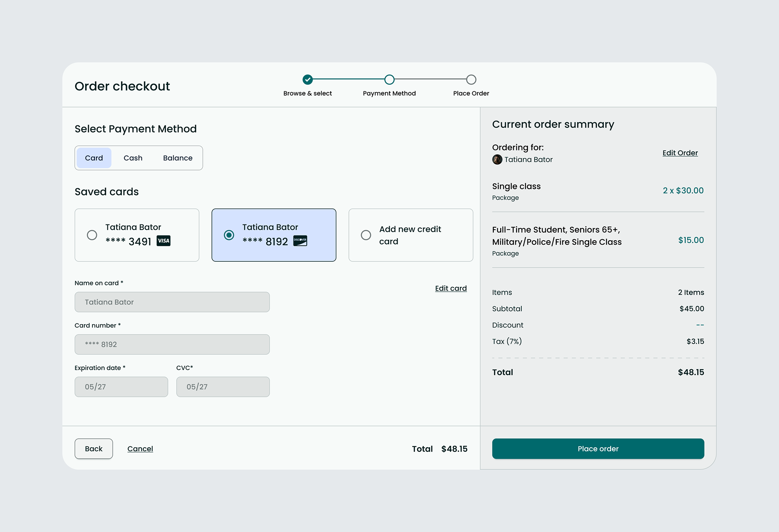This screenshot has width=779, height=532.
Task: Click the completed Browse & select step checkmark
Action: point(308,80)
